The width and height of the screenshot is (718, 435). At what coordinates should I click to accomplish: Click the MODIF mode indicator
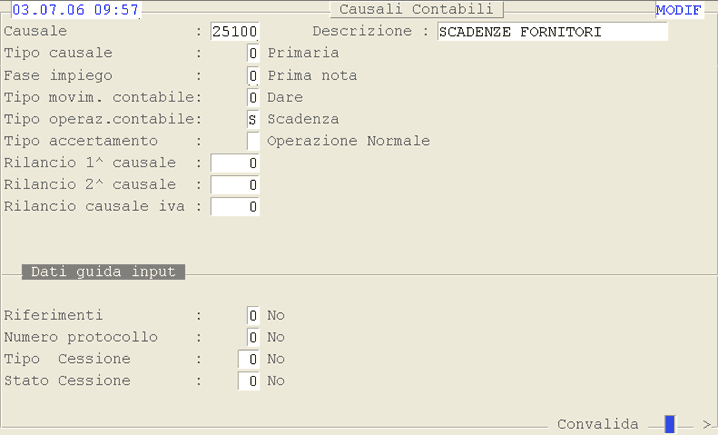pyautogui.click(x=679, y=10)
